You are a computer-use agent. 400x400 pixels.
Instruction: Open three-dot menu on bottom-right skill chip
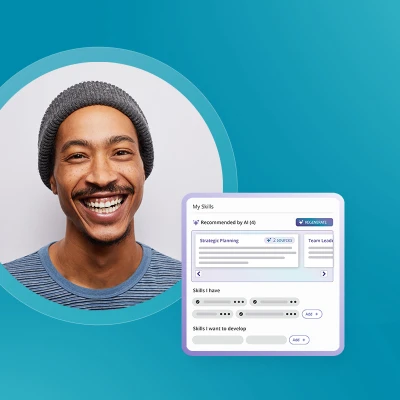click(x=291, y=314)
